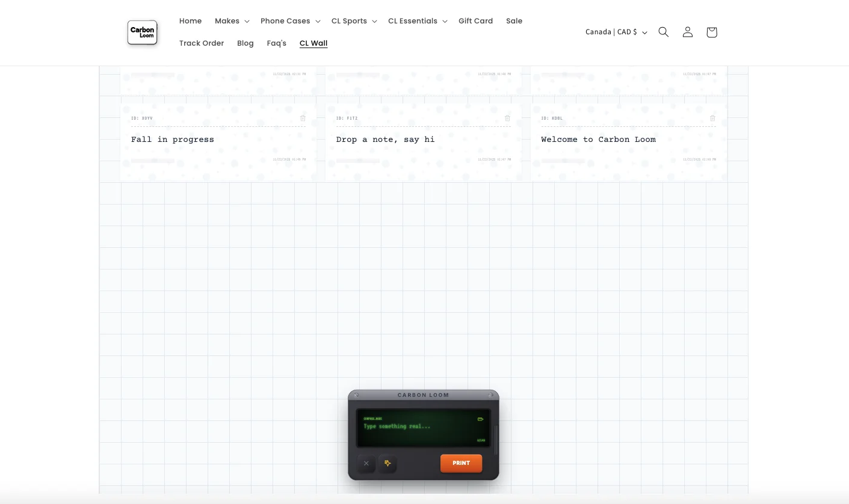This screenshot has width=849, height=504.
Task: Expand the Makes menu
Action: click(232, 21)
